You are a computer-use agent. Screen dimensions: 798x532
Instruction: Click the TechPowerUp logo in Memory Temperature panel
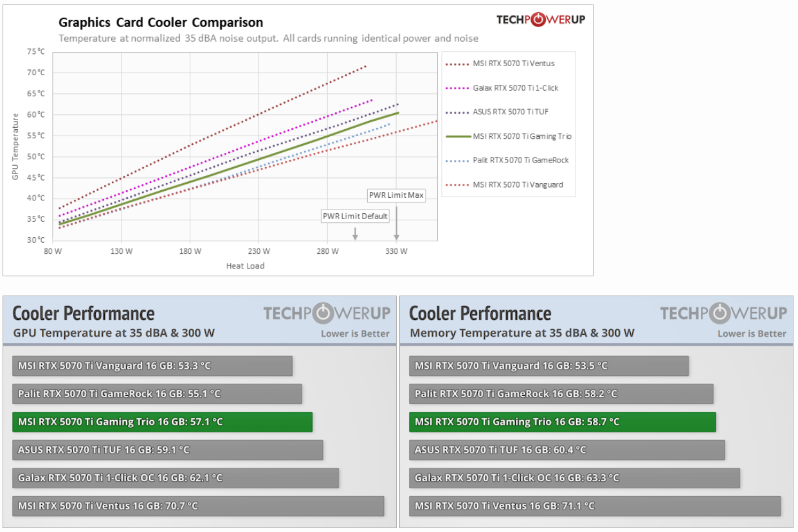pyautogui.click(x=723, y=313)
